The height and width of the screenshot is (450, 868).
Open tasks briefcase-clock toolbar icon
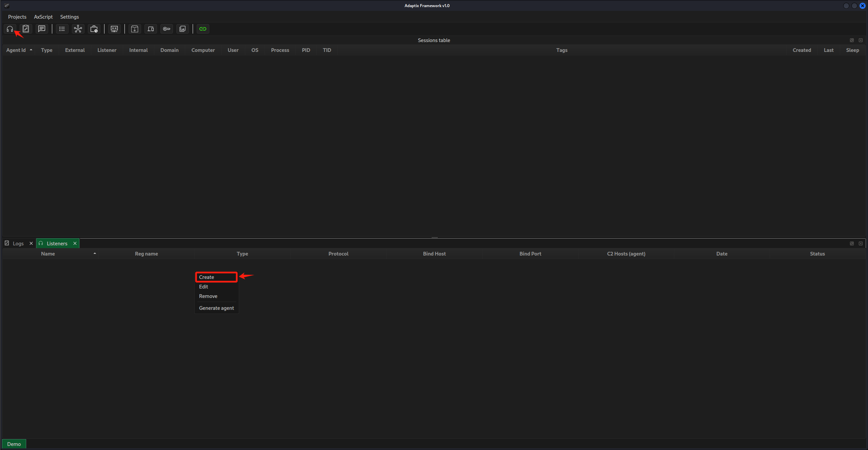tap(94, 29)
